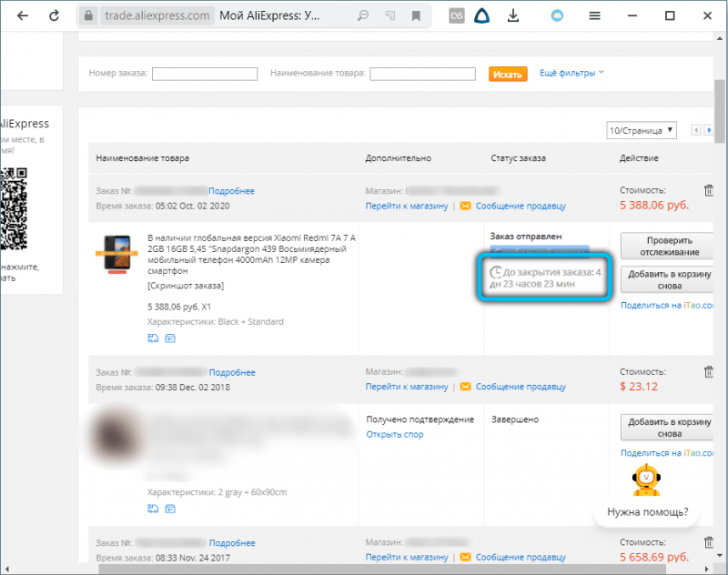
Task: Click the second small blue icon under Black + Standard
Action: tap(170, 338)
